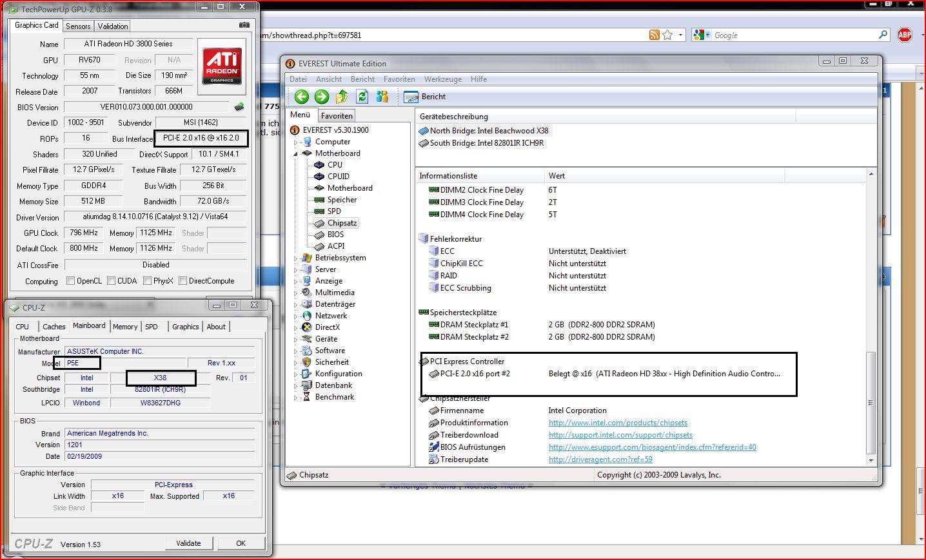Image resolution: width=926 pixels, height=560 pixels.
Task: Toggle the DirectCompute checkbox in GPU-Z
Action: [x=182, y=281]
